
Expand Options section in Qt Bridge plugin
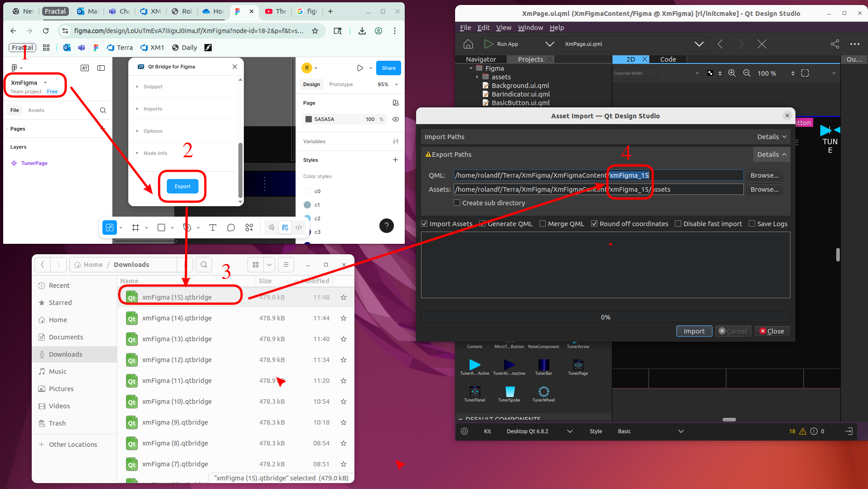(x=137, y=131)
